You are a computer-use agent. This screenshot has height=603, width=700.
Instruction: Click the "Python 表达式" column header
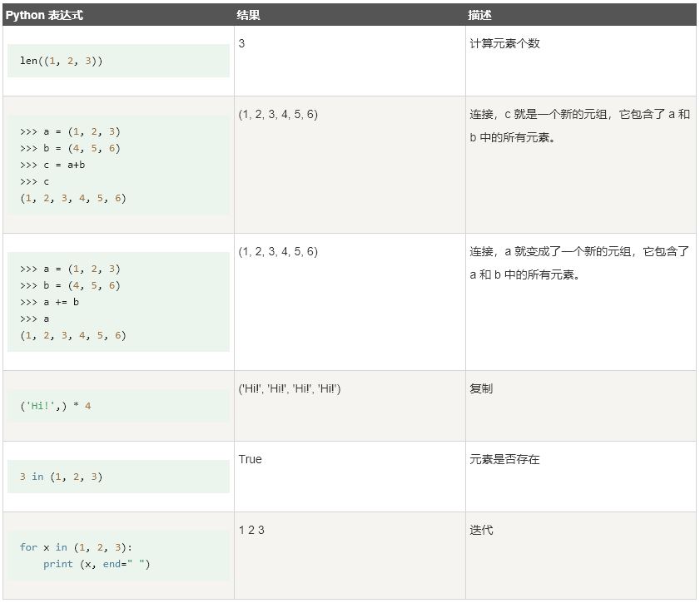(44, 15)
